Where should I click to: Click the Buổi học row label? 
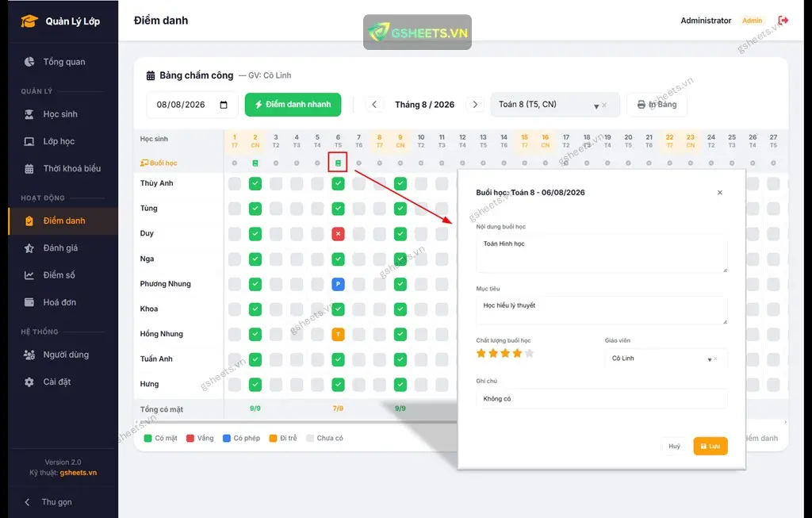coord(159,163)
